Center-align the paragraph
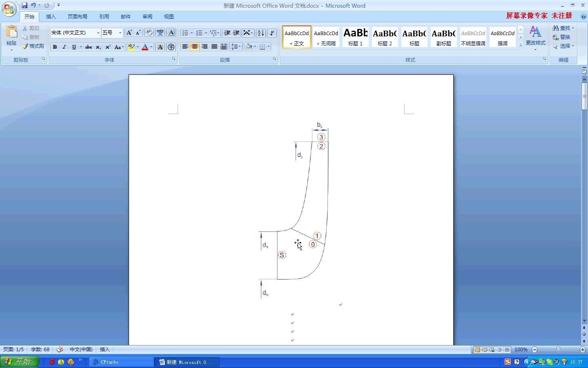588x368 pixels. [x=195, y=47]
